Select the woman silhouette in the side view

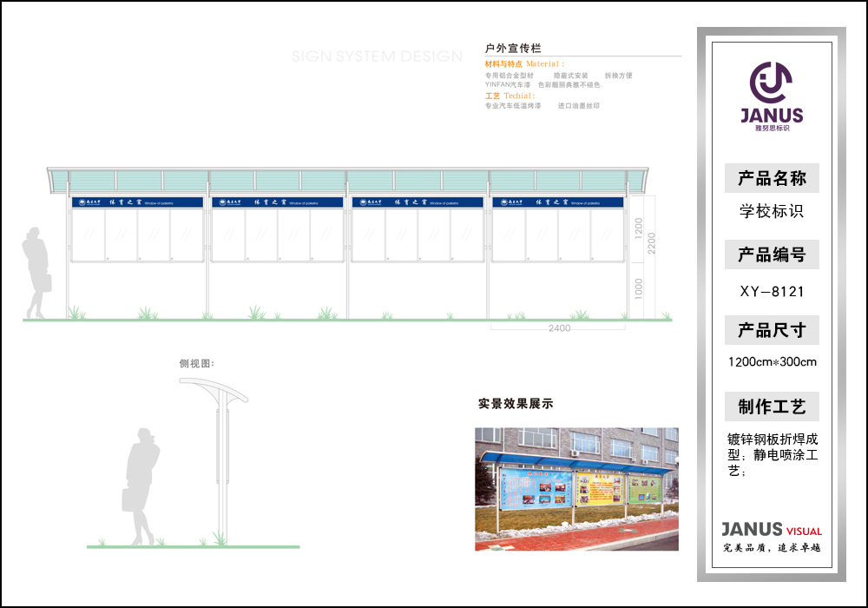click(x=141, y=486)
